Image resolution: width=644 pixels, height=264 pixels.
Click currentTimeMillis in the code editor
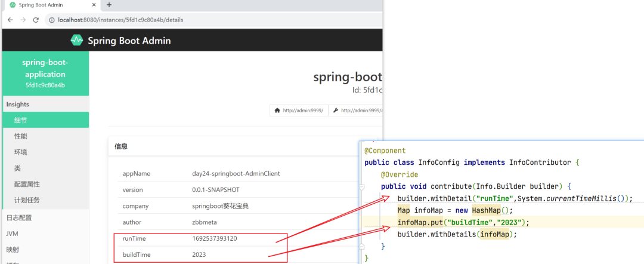coord(581,199)
